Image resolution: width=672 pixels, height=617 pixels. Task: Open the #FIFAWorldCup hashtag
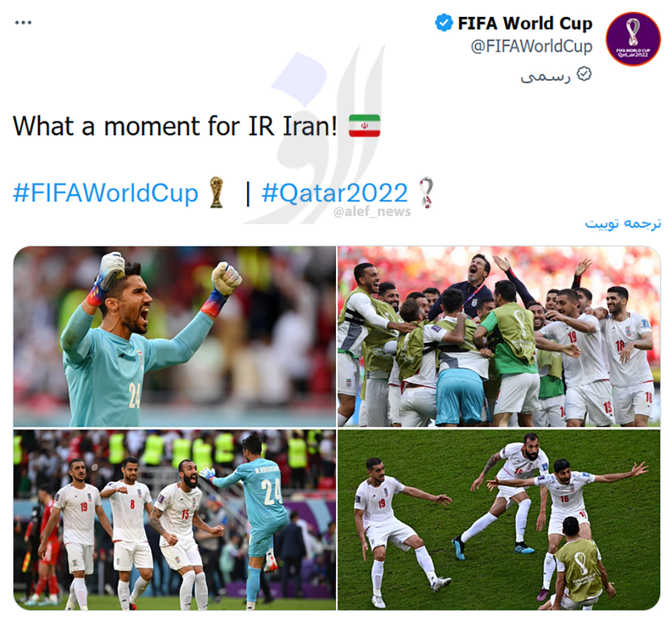tap(105, 193)
